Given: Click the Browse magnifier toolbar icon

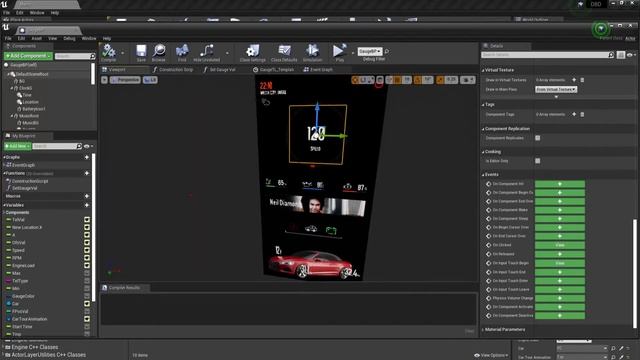Looking at the screenshot, I should coord(159,52).
